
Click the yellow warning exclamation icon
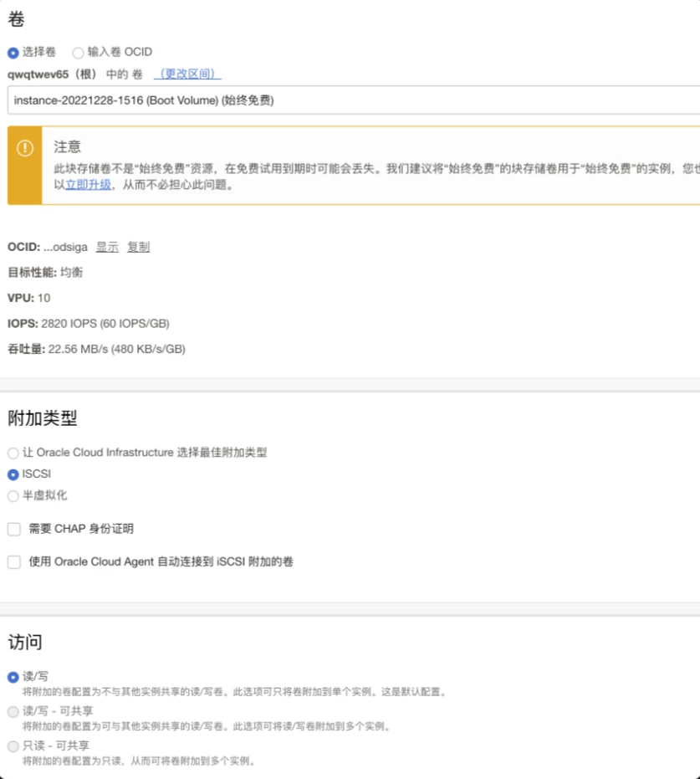25,149
